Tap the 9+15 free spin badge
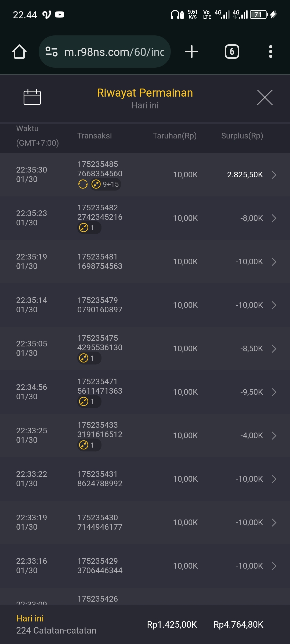This screenshot has width=290, height=644. 106,184
